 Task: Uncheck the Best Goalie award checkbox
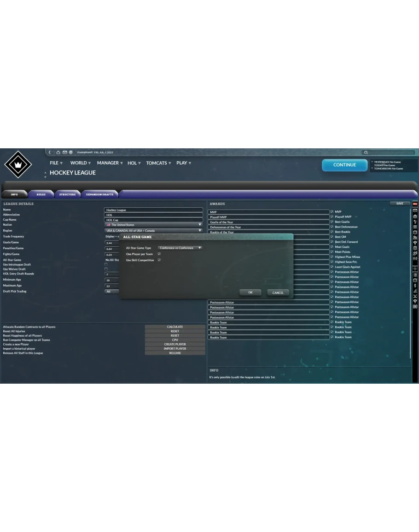coord(332,222)
